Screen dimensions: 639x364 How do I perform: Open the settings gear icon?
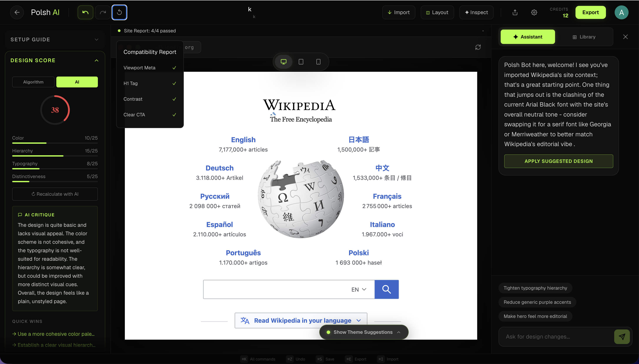534,12
